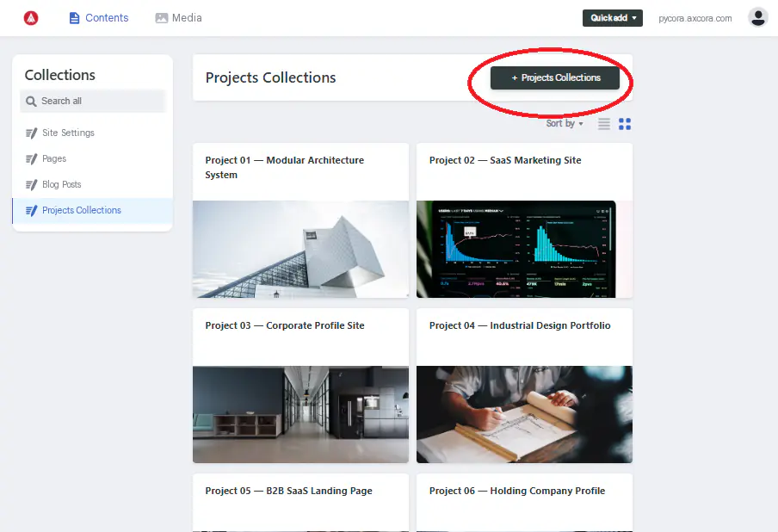Screen dimensions: 778x532
Task: Click the Pages edit icon
Action: pos(31,158)
